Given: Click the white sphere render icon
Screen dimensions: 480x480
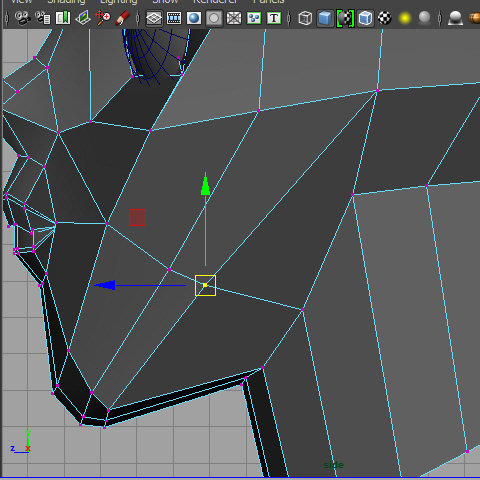Looking at the screenshot, I should 456,18.
